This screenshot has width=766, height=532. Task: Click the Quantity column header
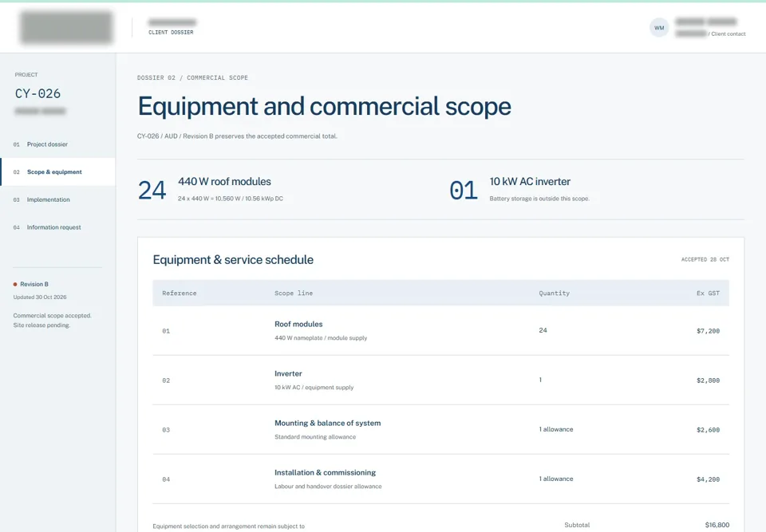pyautogui.click(x=554, y=293)
